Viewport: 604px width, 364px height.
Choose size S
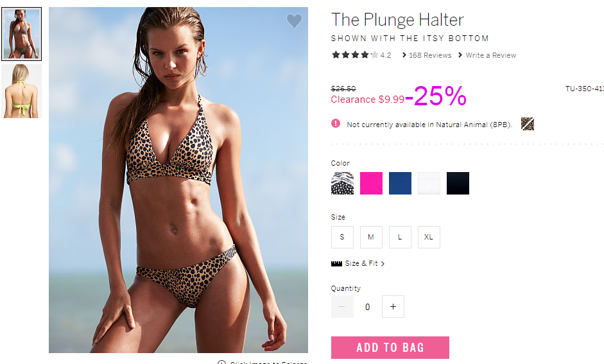[x=342, y=237]
